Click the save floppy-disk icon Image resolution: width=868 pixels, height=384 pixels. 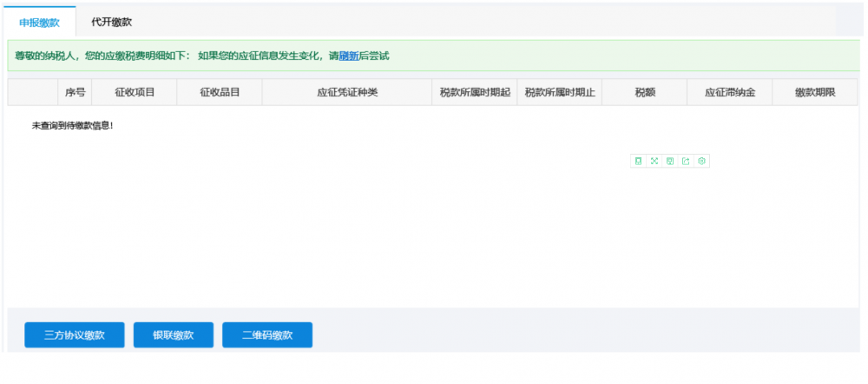click(670, 161)
